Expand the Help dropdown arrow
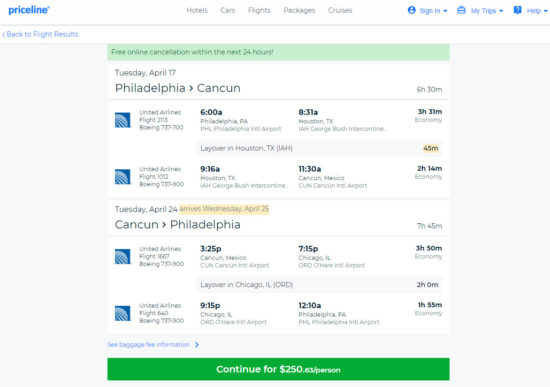550x387 pixels. [x=545, y=11]
